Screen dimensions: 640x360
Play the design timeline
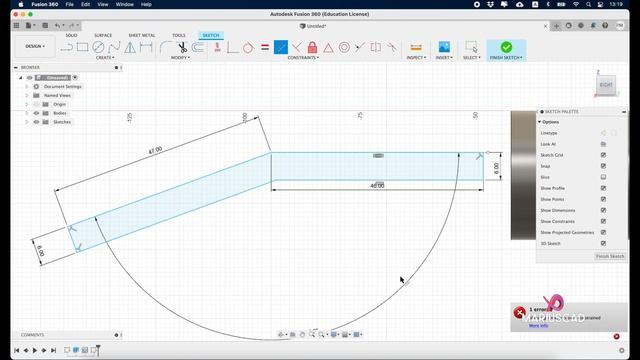click(x=35, y=350)
